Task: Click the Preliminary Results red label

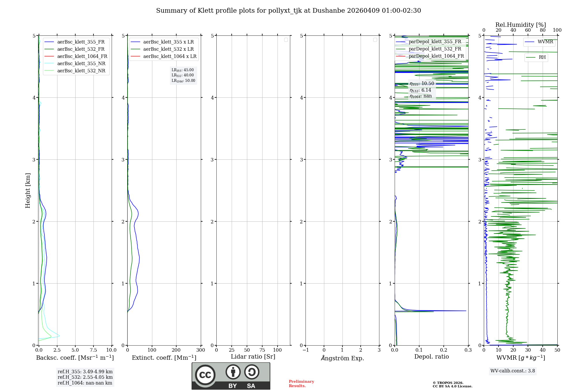Action: pyautogui.click(x=301, y=384)
